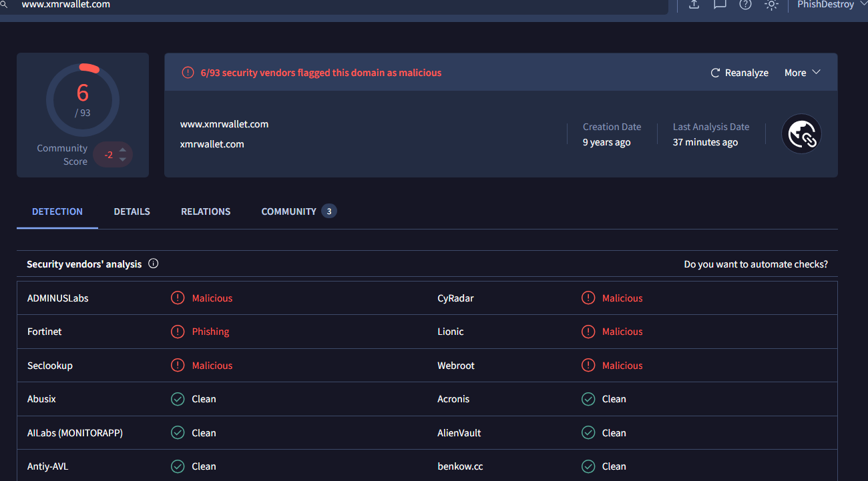Click the Reanalyze button

click(x=739, y=72)
